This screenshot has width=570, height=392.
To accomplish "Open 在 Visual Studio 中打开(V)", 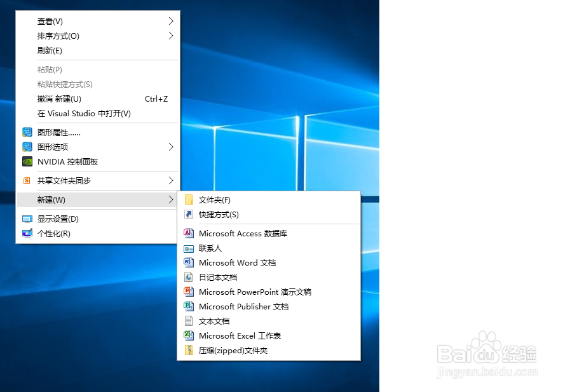I will pos(83,113).
